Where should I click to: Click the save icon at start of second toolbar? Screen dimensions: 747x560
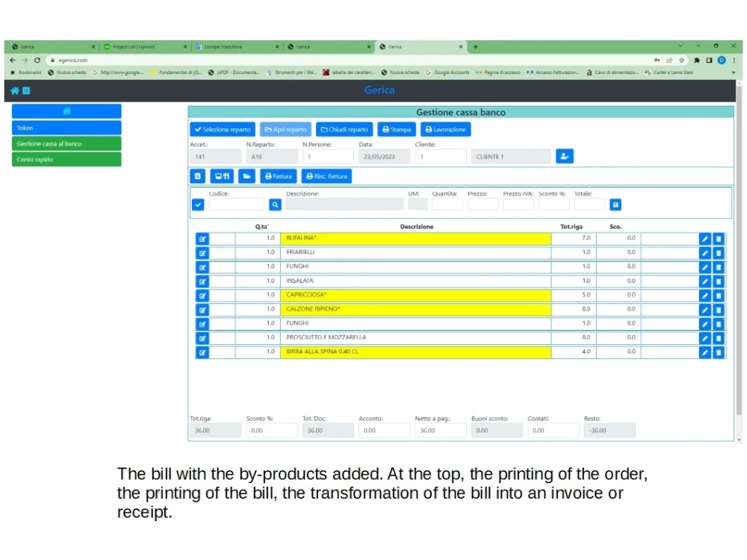click(197, 175)
